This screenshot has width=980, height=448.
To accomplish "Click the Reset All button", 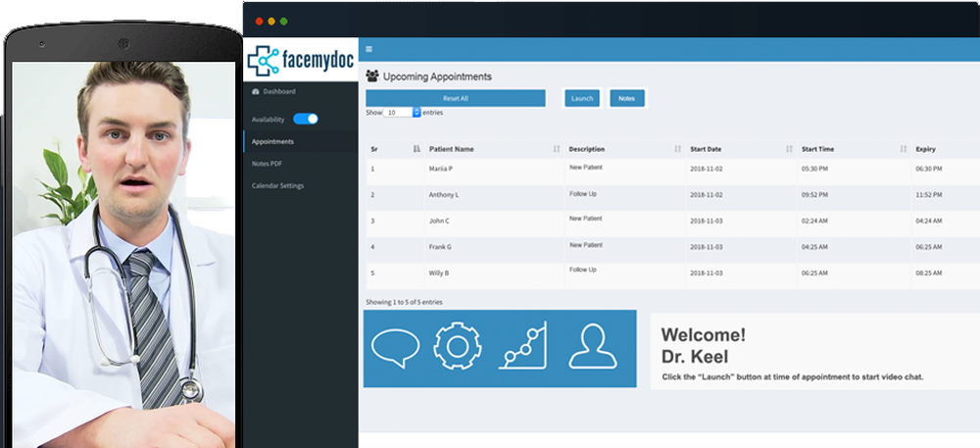I will (456, 99).
